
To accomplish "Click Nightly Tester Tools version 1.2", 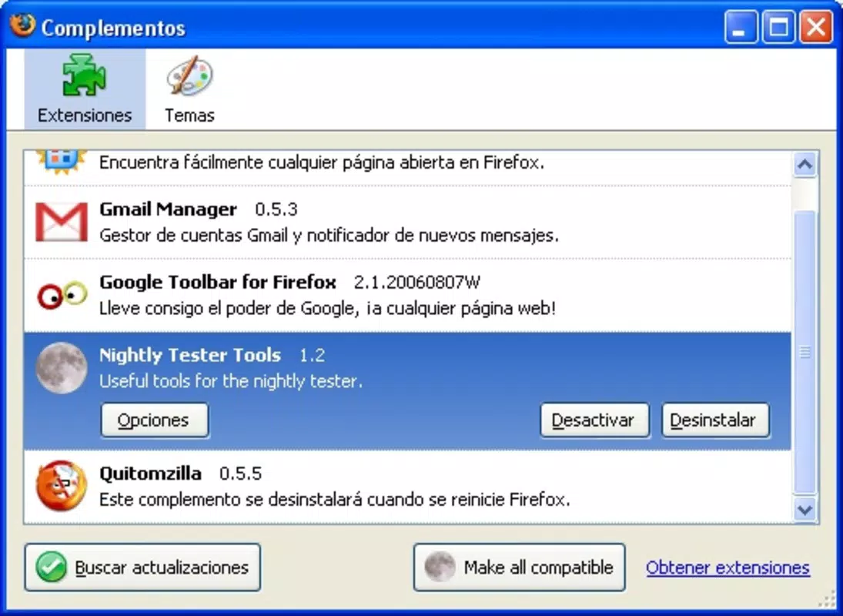I will pos(312,355).
